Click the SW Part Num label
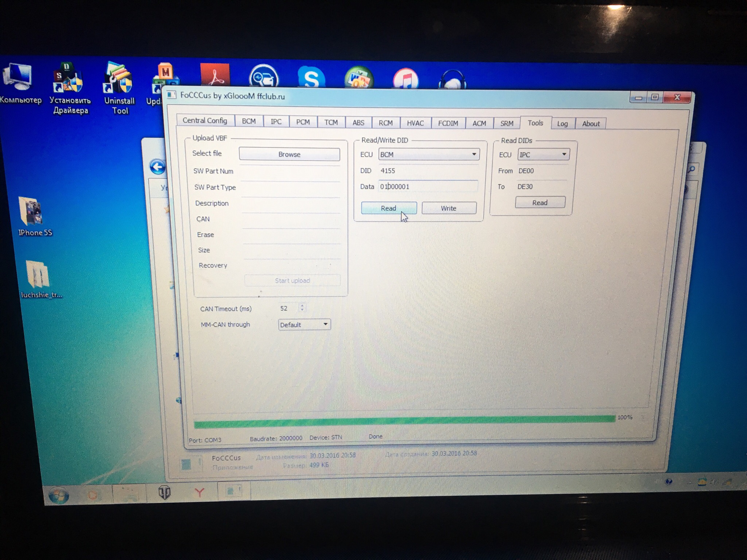 213,171
